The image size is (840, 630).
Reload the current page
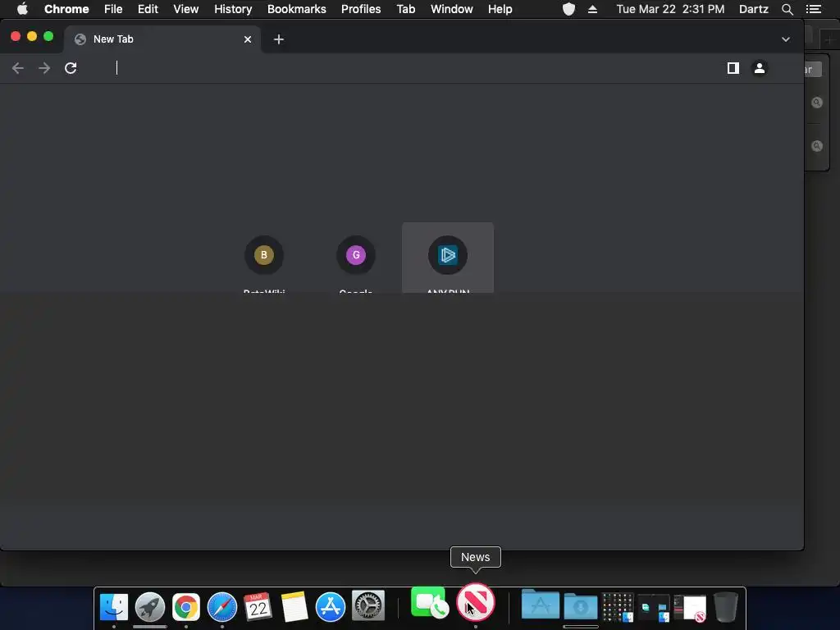point(71,68)
